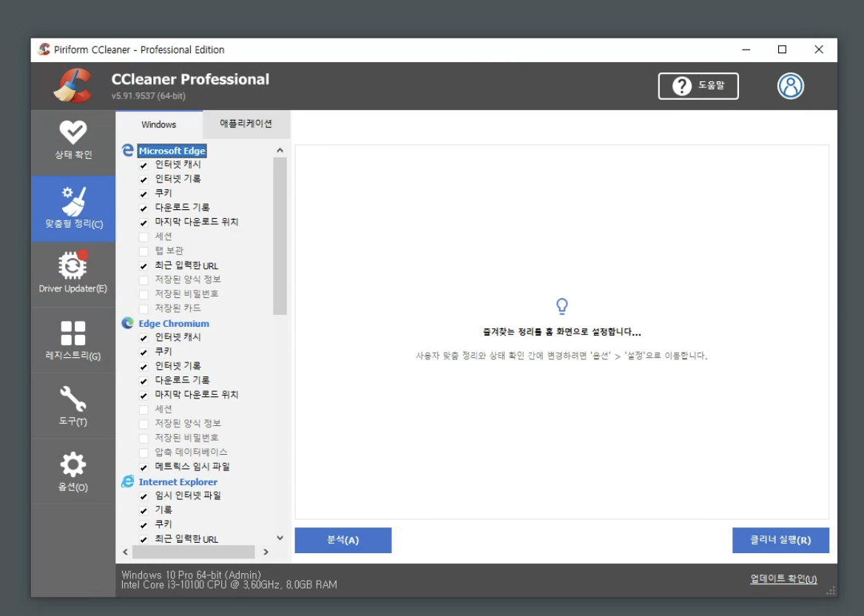Click the Microsoft Edge browser icon in list
The height and width of the screenshot is (616, 864).
click(x=128, y=150)
